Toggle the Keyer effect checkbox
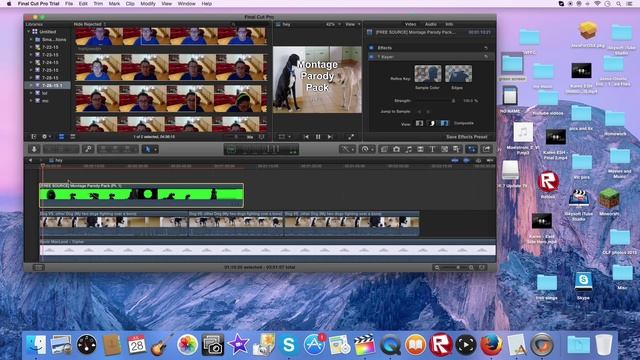This screenshot has height=360, width=640. [371, 57]
